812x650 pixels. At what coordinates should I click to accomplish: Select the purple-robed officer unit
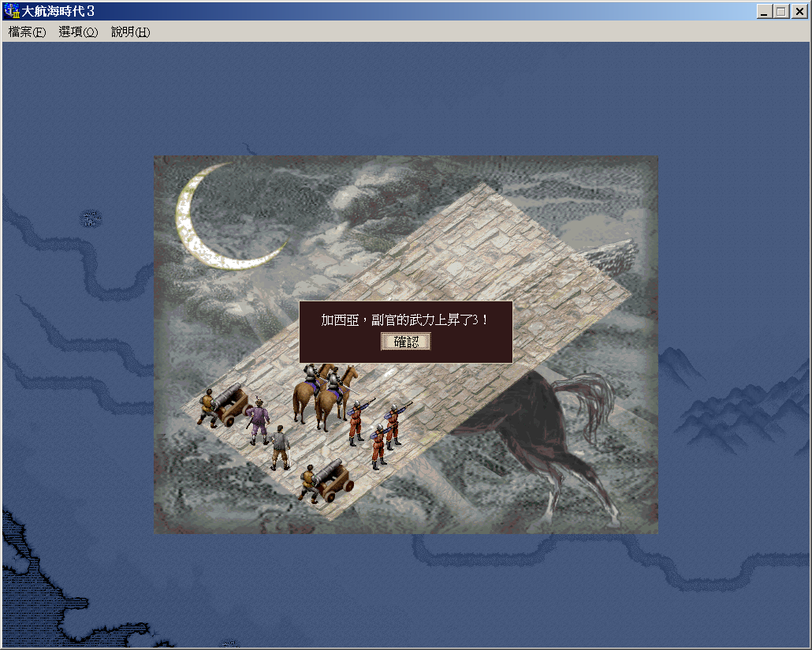pyautogui.click(x=258, y=422)
